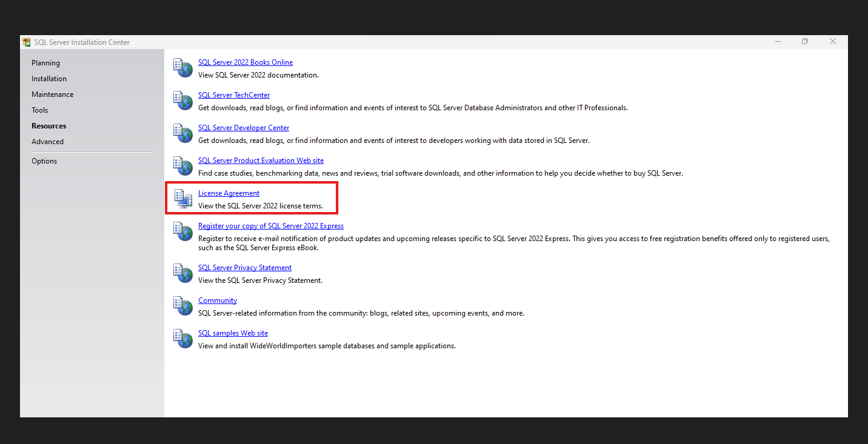868x444 pixels.
Task: Go to the Maintenance section
Action: click(x=53, y=94)
